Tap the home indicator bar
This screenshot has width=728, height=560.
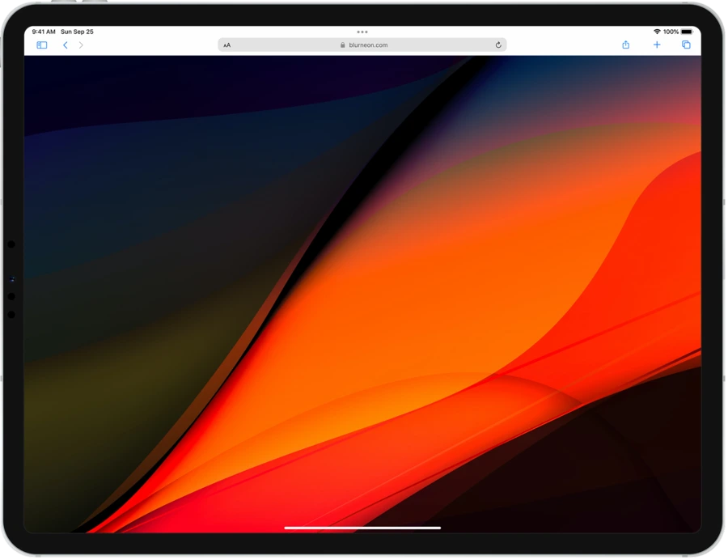point(362,528)
